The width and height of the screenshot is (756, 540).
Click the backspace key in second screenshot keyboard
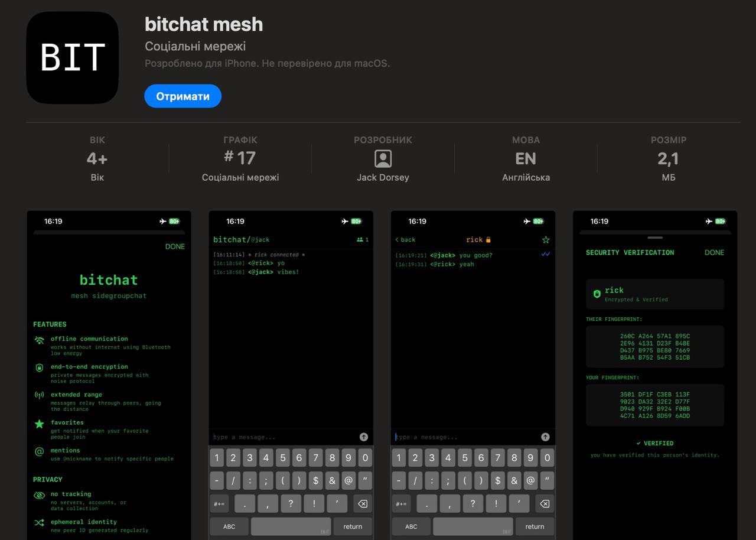tap(363, 504)
